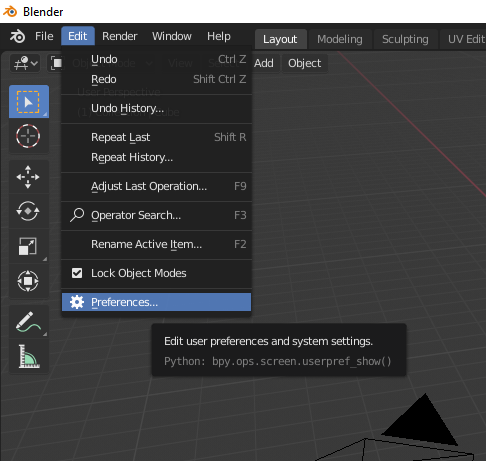The width and height of the screenshot is (486, 461).
Task: Select Adjust Last Operation entry
Action: point(156,186)
